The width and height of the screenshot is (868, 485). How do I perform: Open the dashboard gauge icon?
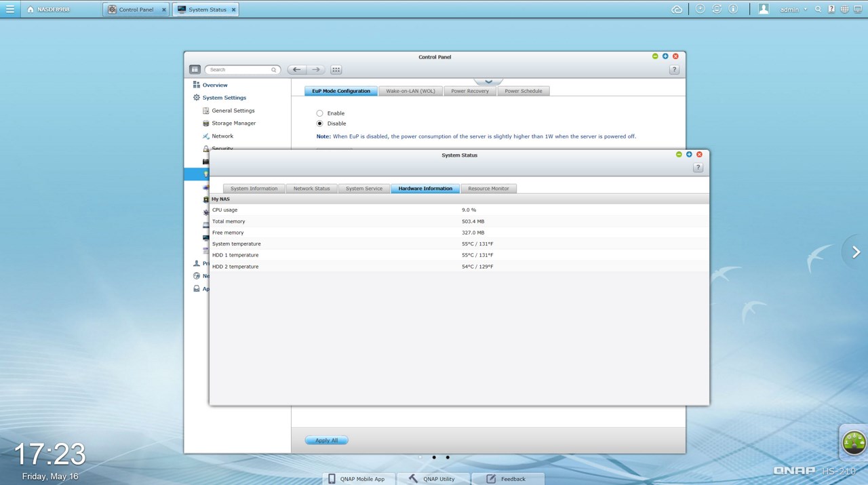pyautogui.click(x=854, y=442)
